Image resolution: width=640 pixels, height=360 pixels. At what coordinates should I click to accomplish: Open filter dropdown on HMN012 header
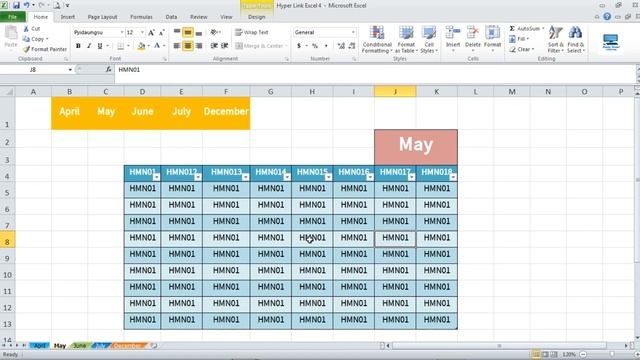198,177
